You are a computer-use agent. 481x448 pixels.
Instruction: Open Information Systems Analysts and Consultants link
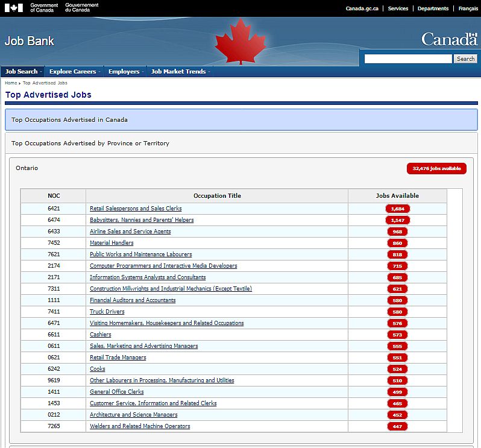pyautogui.click(x=148, y=277)
